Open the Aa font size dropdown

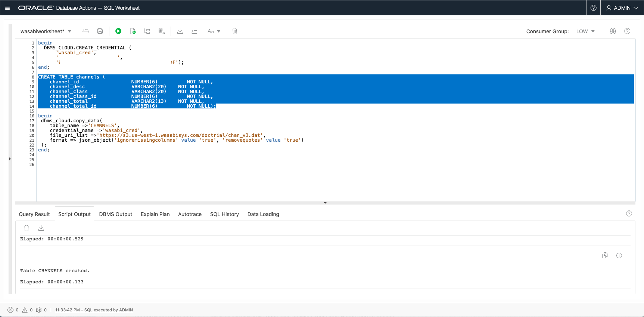tap(214, 31)
